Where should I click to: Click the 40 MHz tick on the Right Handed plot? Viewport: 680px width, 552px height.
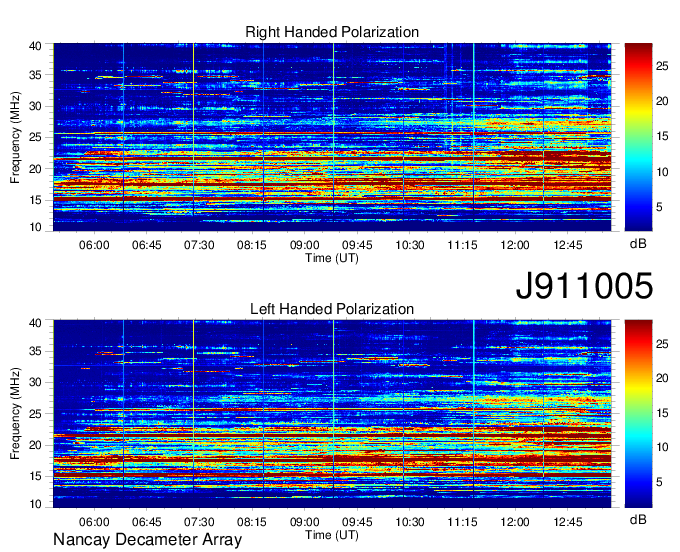[35, 46]
